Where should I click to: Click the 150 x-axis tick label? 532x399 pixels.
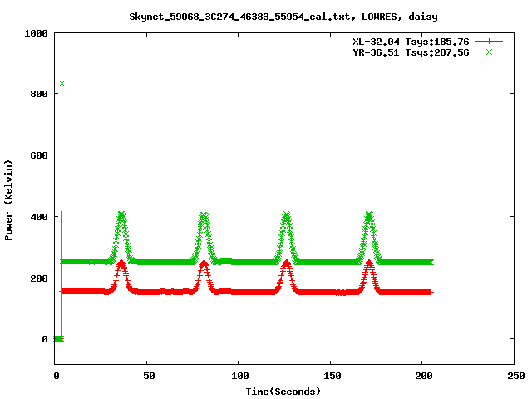[x=332, y=376]
